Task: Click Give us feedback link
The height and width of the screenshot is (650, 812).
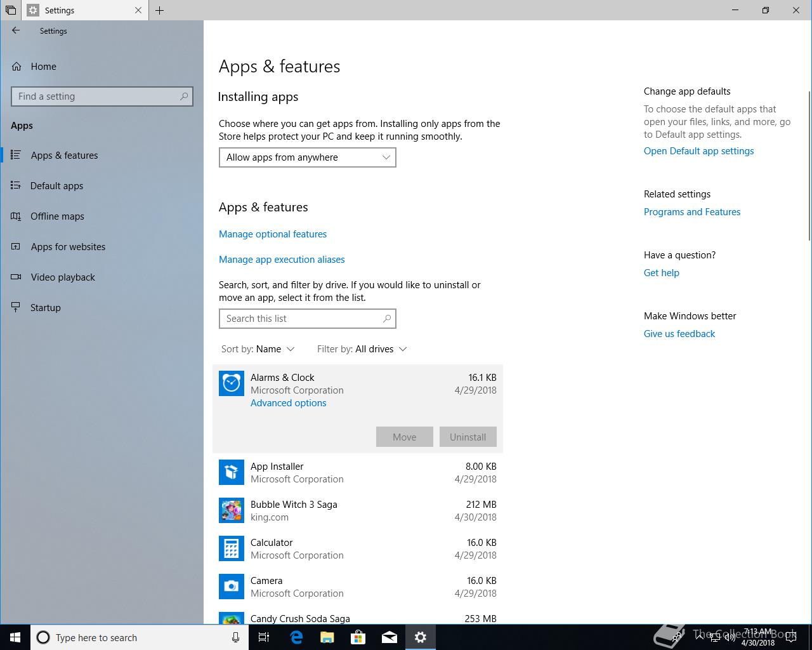Action: (x=679, y=334)
